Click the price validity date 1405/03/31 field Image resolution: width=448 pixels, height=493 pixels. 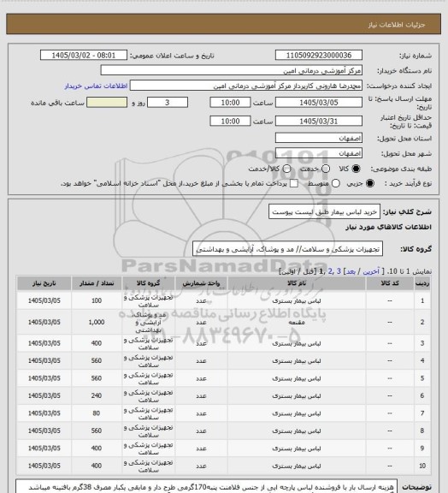click(319, 121)
